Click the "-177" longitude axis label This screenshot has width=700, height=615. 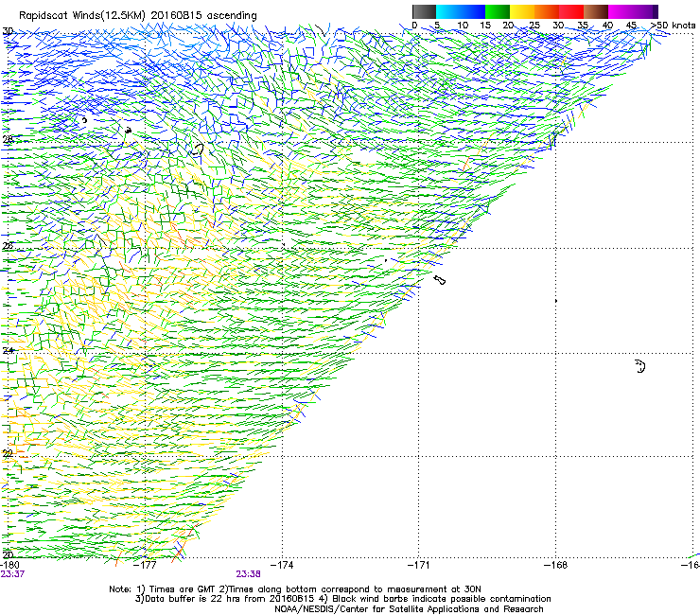click(x=146, y=565)
